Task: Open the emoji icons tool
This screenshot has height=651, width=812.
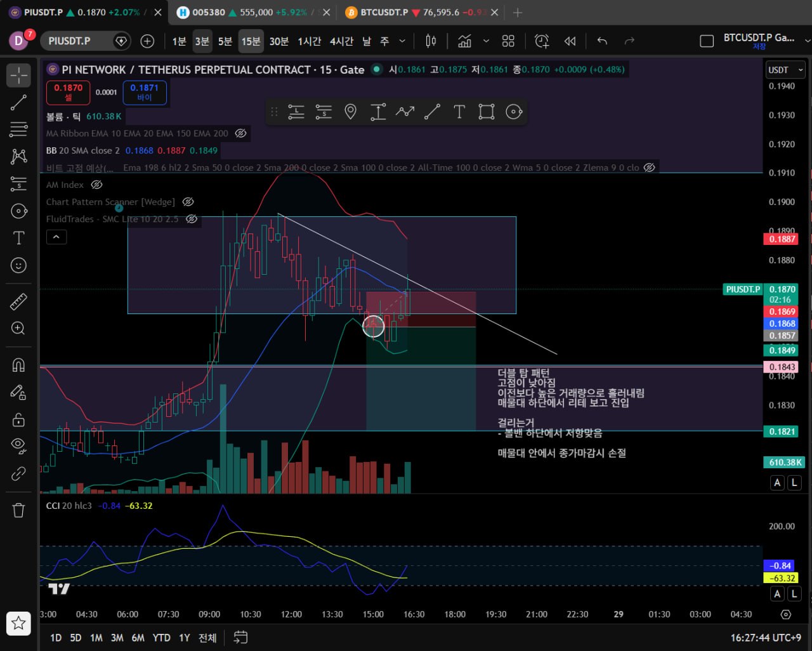Action: 18,265
